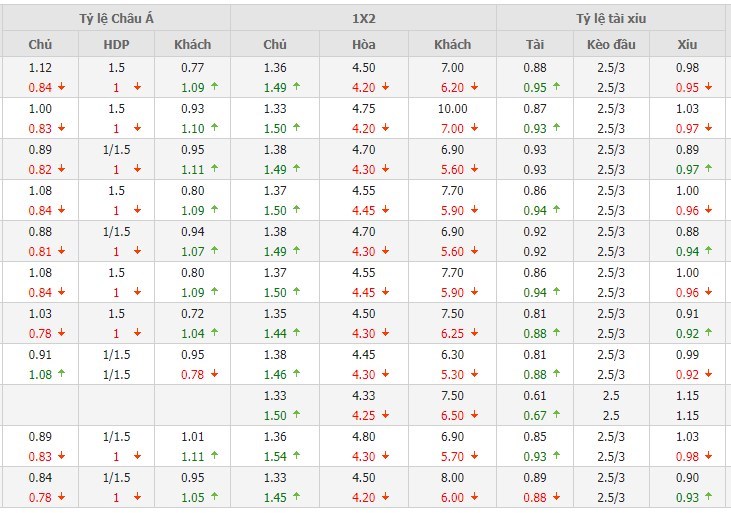Select the 4.75 Hòa odds cell
Image resolution: width=731 pixels, height=513 pixels.
pyautogui.click(x=364, y=108)
